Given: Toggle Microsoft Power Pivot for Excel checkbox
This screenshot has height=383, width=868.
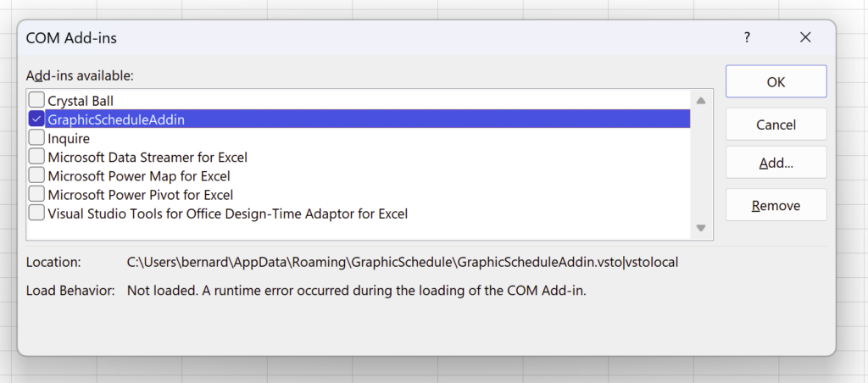Looking at the screenshot, I should tap(36, 194).
